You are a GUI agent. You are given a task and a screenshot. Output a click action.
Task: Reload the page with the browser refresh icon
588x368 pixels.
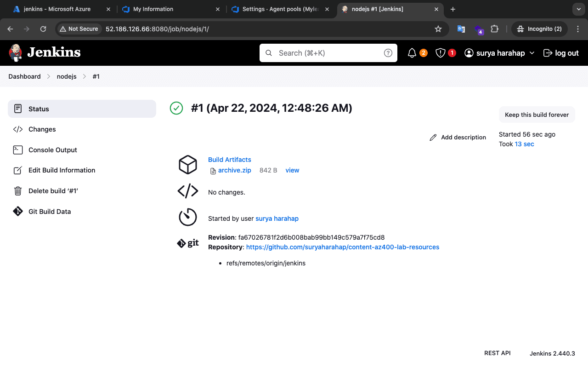[43, 29]
